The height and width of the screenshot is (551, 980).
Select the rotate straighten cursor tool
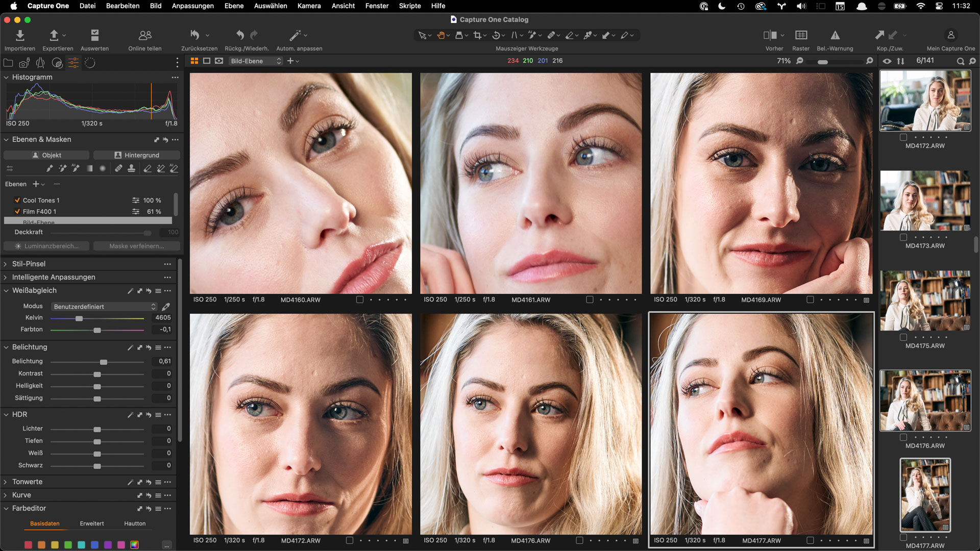tap(496, 35)
